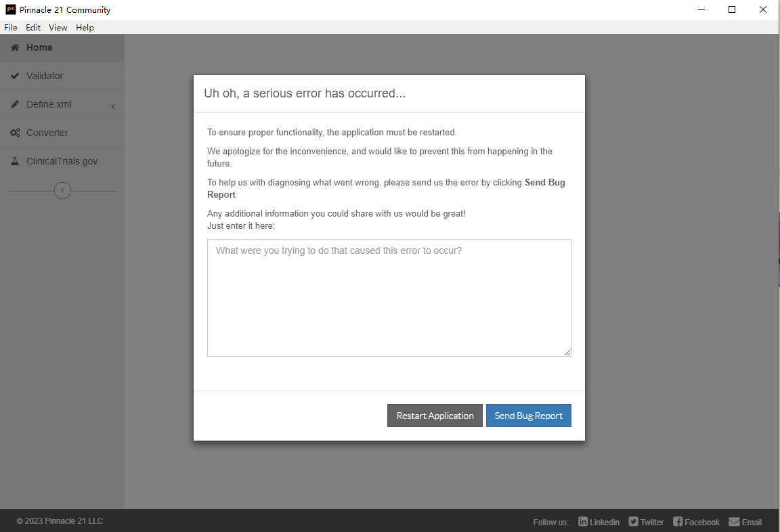Click the Define.xml pencil icon

click(15, 104)
